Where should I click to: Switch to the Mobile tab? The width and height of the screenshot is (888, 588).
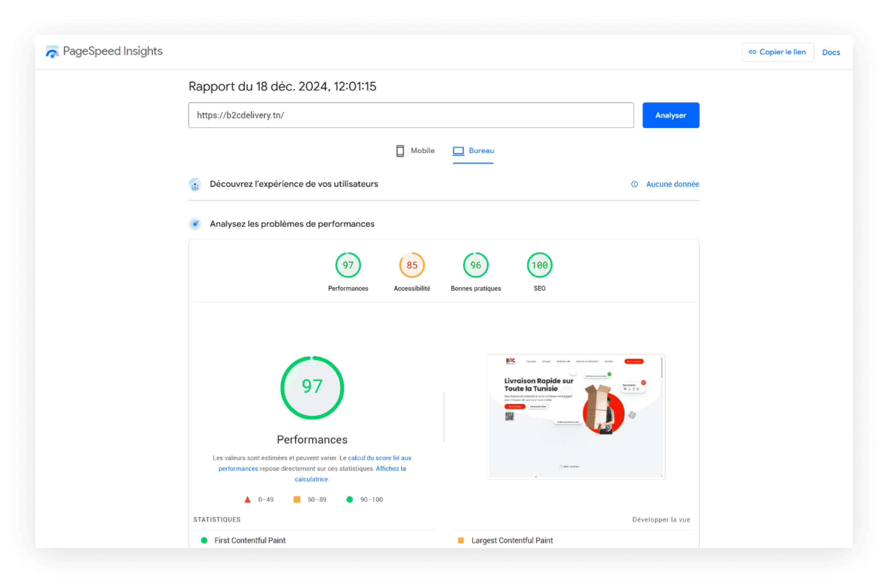(x=422, y=151)
